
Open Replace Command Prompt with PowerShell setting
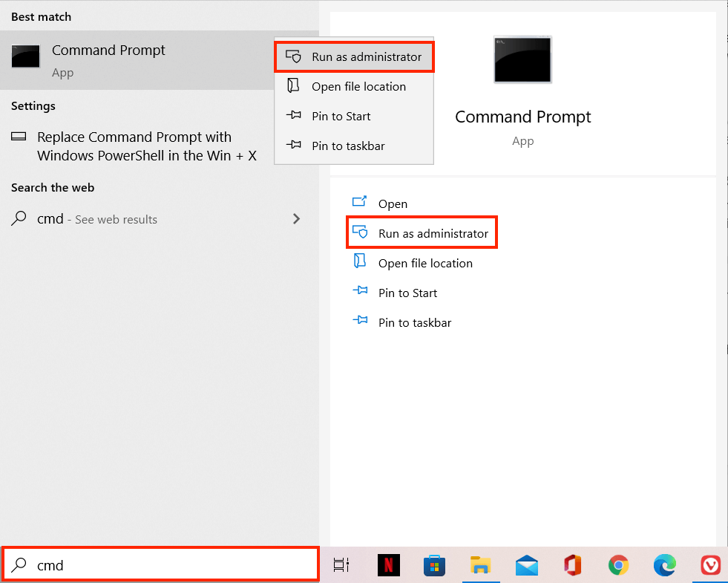click(x=147, y=146)
